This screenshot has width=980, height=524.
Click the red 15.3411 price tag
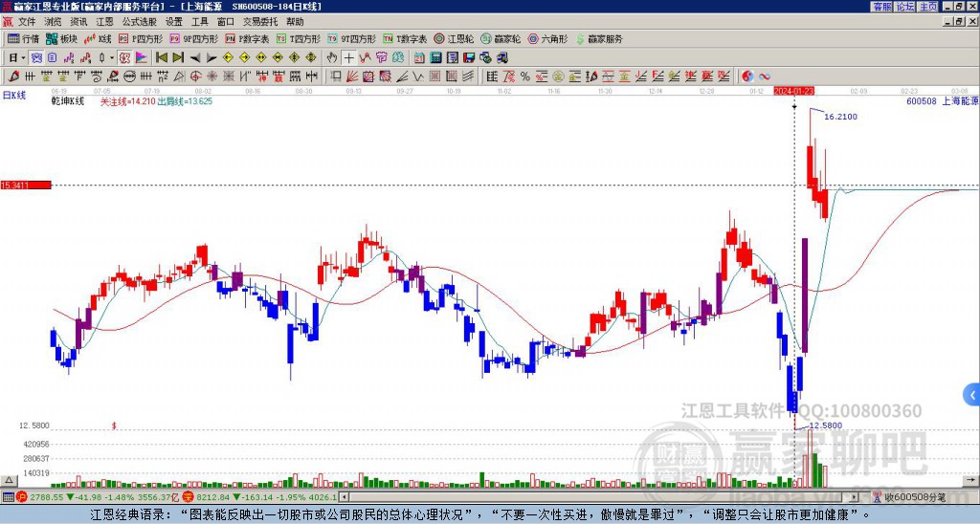[x=26, y=185]
